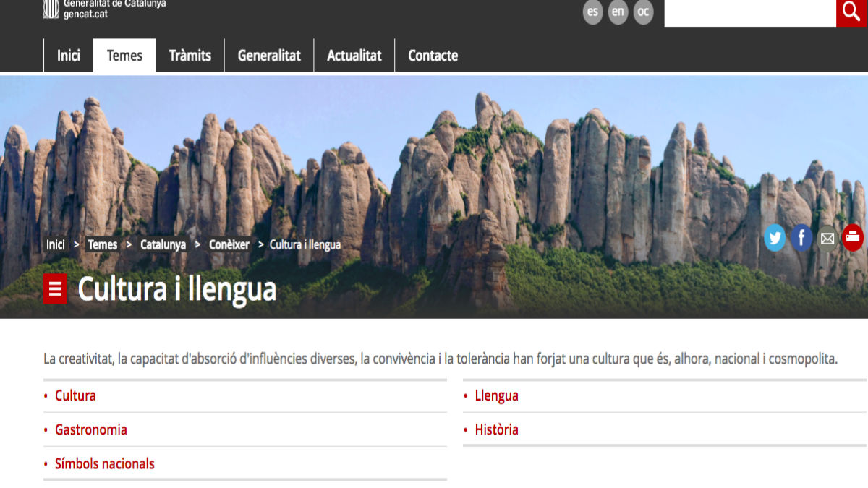868x488 pixels.
Task: Switch language to Occitan (oc)
Action: [x=643, y=12]
